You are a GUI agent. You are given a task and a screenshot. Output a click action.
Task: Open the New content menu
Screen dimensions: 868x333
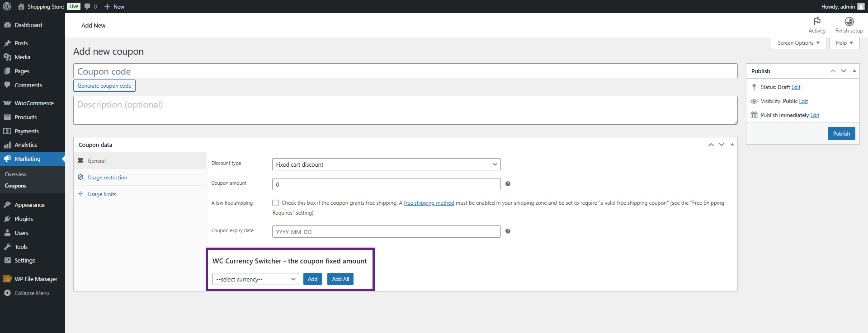click(114, 6)
